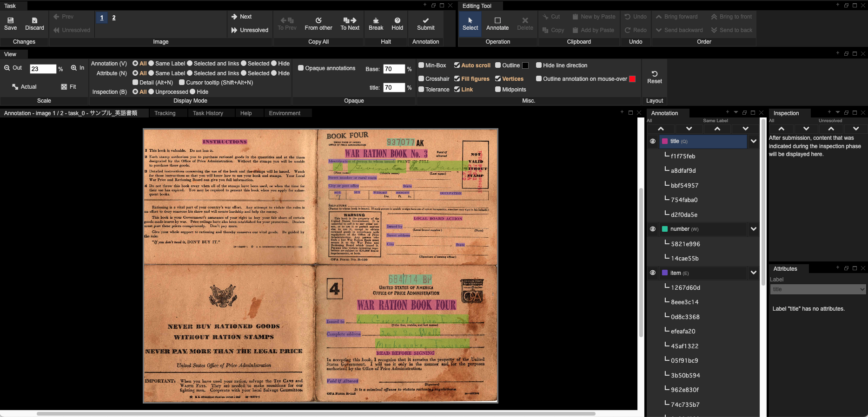The image size is (868, 417).
Task: Open Annotation panel options menu arrow
Action: (736, 112)
